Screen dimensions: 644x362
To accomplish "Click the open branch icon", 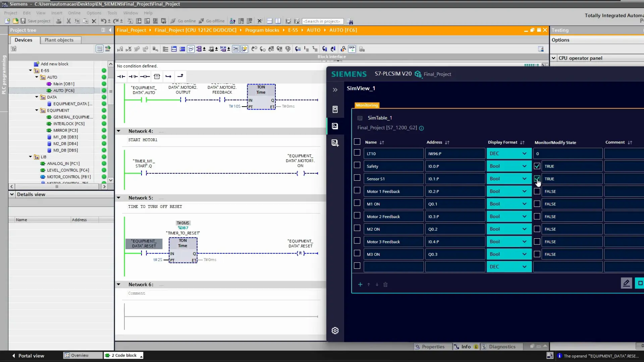I will coord(168,76).
